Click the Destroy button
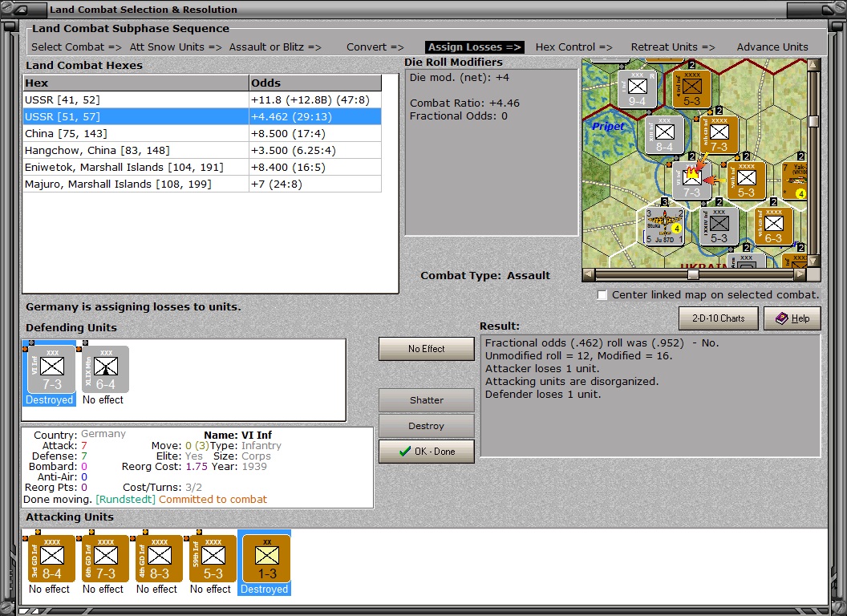Viewport: 847px width, 616px height. [426, 426]
